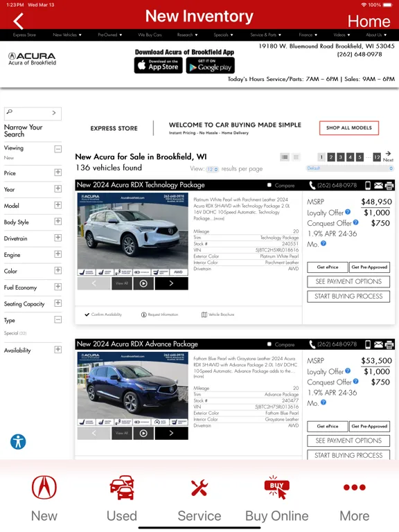Open the Pre-Owned menu

coord(110,35)
